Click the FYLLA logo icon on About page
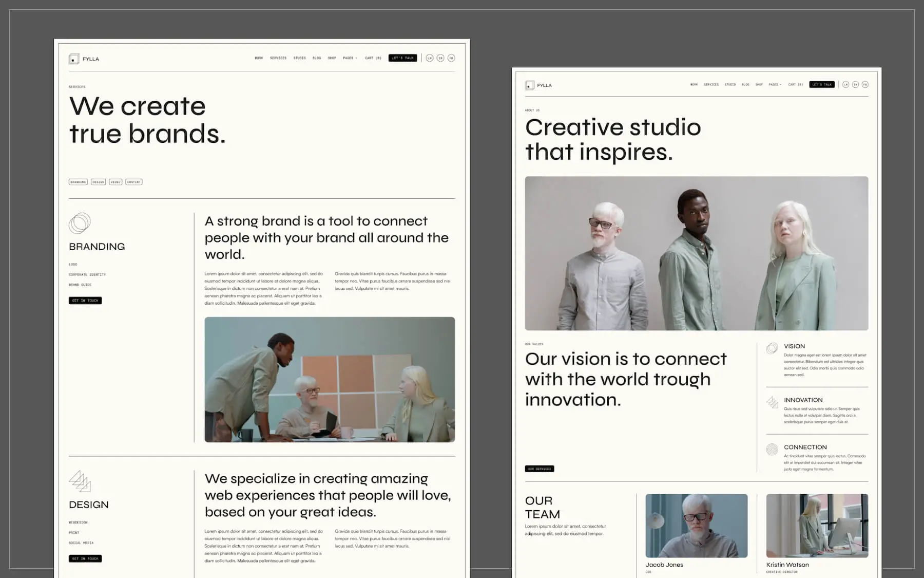The image size is (924, 578). tap(530, 85)
